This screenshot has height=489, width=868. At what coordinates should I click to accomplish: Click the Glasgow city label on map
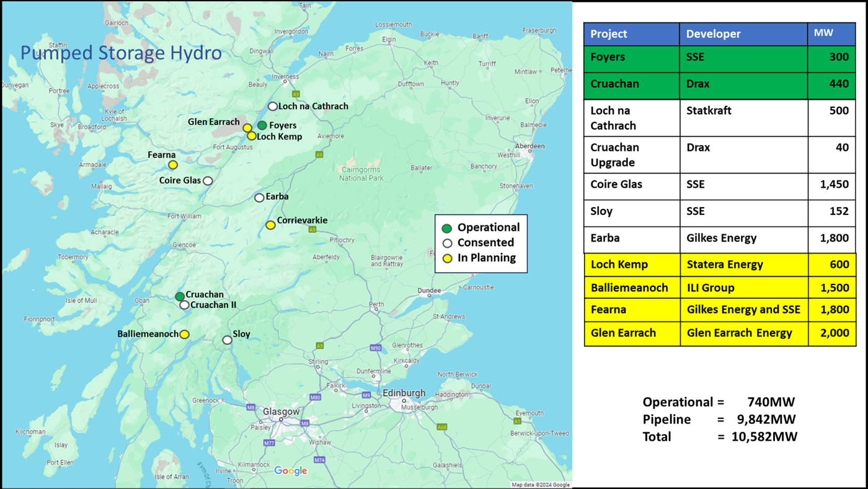pos(281,412)
